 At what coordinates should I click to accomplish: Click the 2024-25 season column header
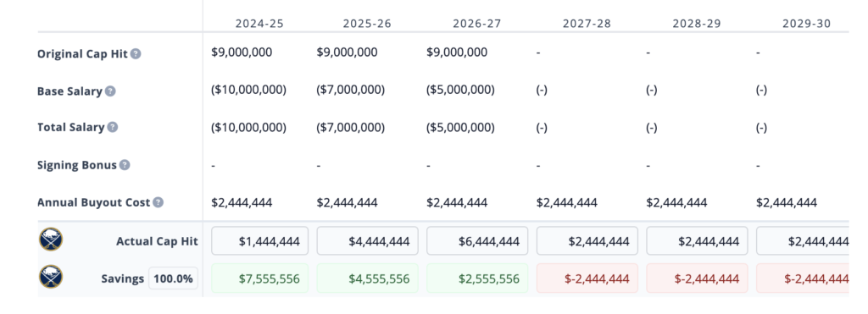click(x=259, y=24)
